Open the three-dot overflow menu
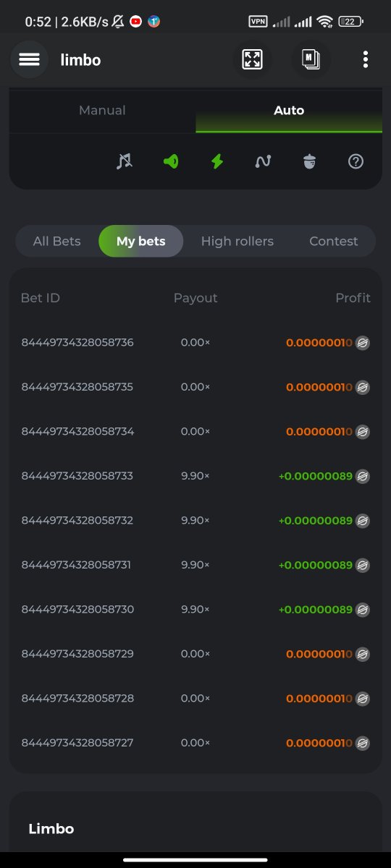This screenshot has width=391, height=868. [x=366, y=59]
